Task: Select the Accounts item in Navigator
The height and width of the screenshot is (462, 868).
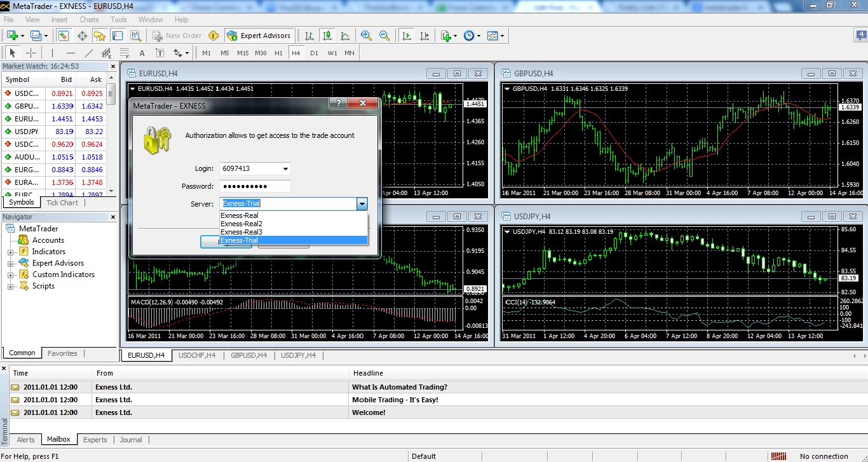Action: (x=48, y=240)
